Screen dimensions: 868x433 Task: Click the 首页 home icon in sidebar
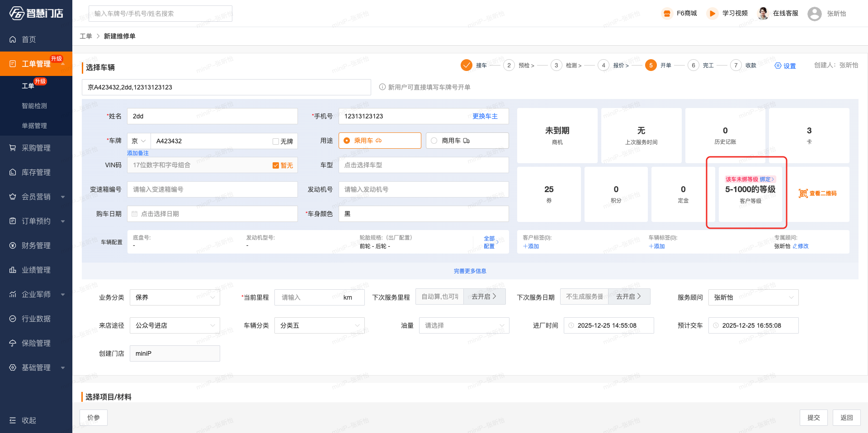tap(13, 39)
